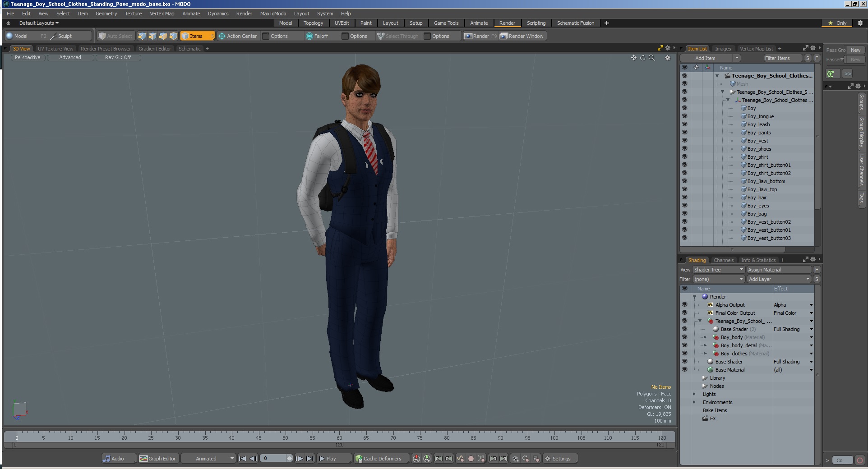Toggle visibility of Boy_clothes material

point(684,354)
